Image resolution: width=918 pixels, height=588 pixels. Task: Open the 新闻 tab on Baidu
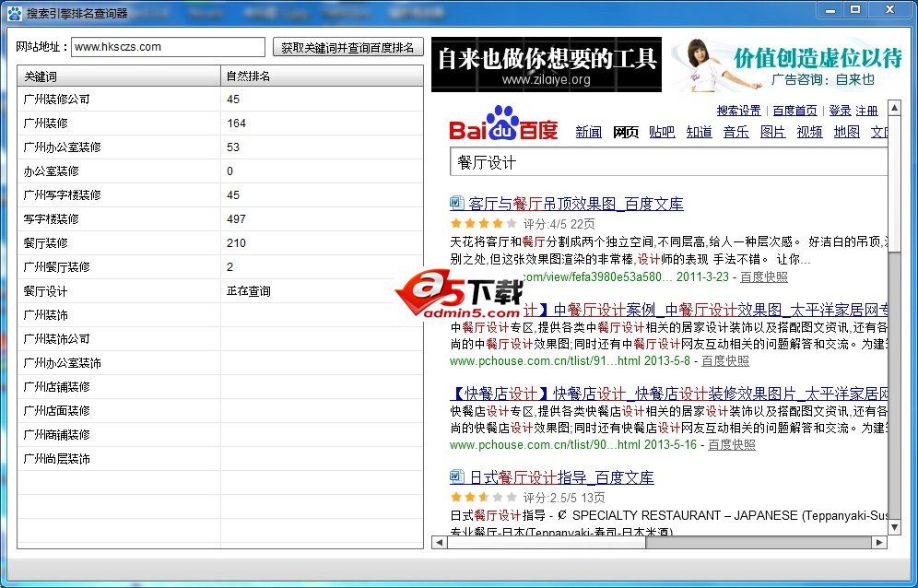point(588,132)
